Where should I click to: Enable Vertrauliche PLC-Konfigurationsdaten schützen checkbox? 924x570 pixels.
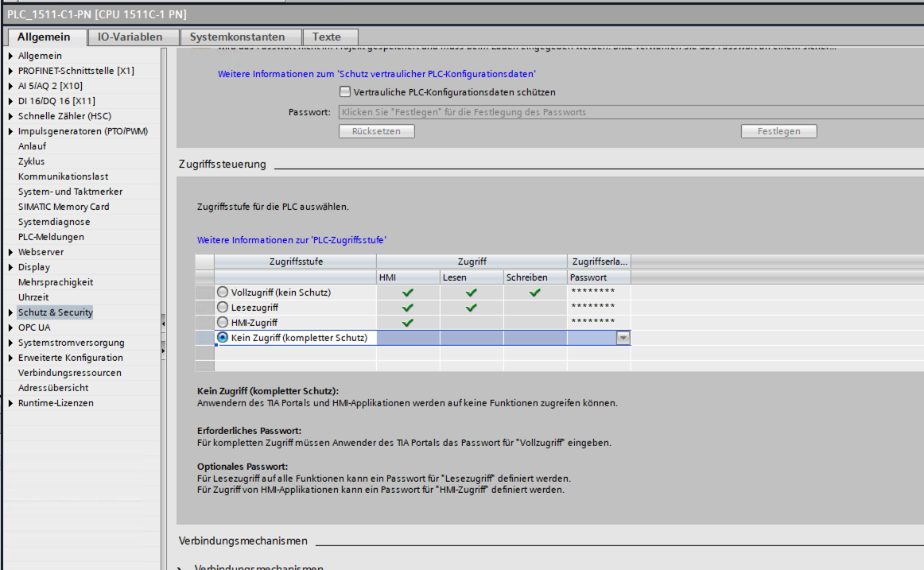click(345, 92)
